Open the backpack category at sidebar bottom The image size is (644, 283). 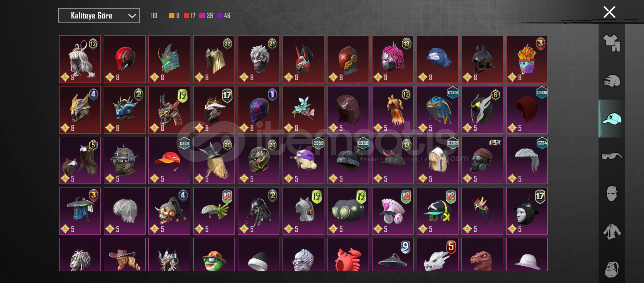(x=612, y=269)
